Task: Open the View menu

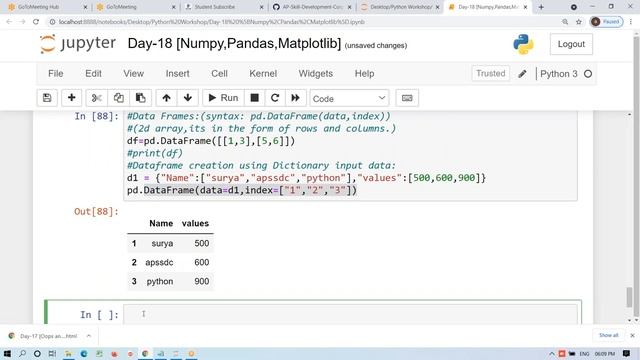Action: point(133,73)
